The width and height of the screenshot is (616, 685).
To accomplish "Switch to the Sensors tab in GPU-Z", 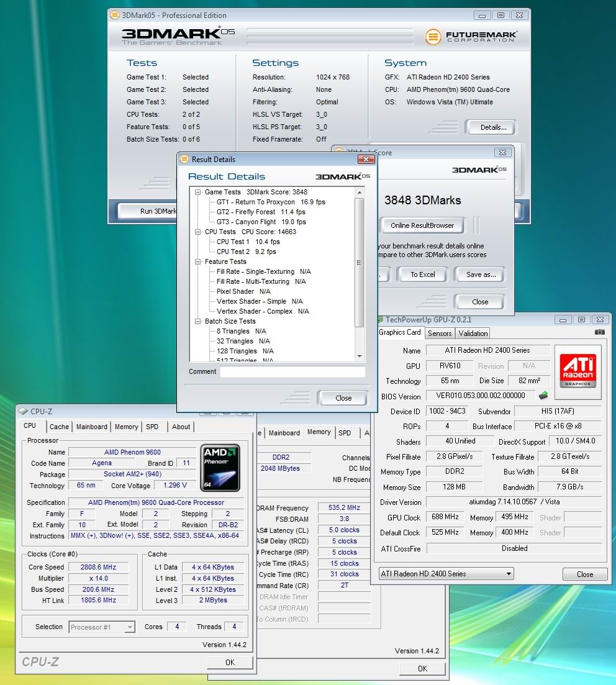I will (440, 333).
